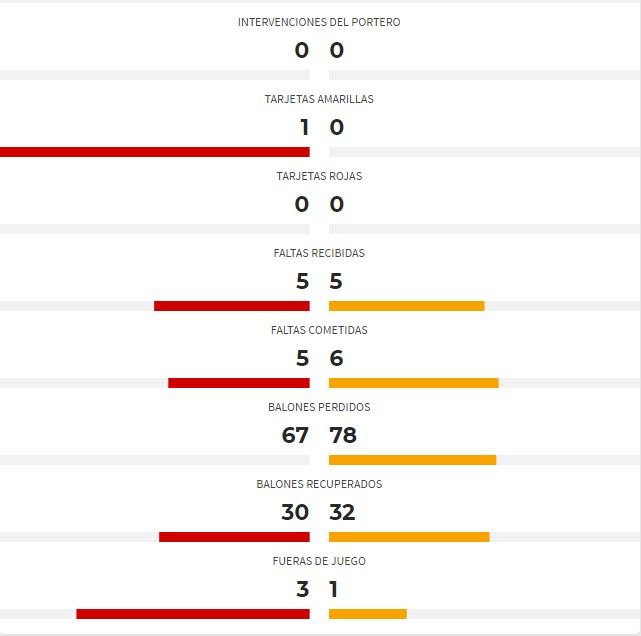Click the red Tarjetas Amarillas bar
This screenshot has height=636, width=641.
tap(155, 152)
